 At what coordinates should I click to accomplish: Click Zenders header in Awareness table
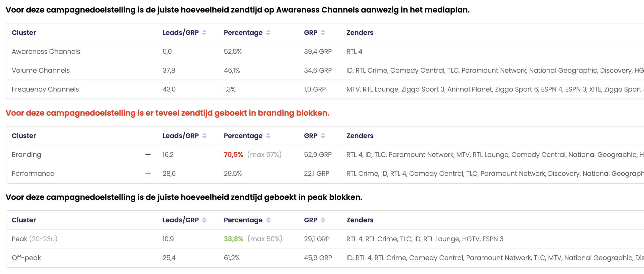tap(359, 33)
